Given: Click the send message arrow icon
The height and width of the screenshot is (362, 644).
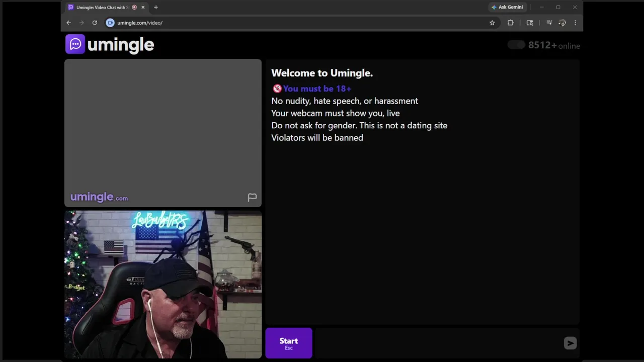Looking at the screenshot, I should pos(570,343).
